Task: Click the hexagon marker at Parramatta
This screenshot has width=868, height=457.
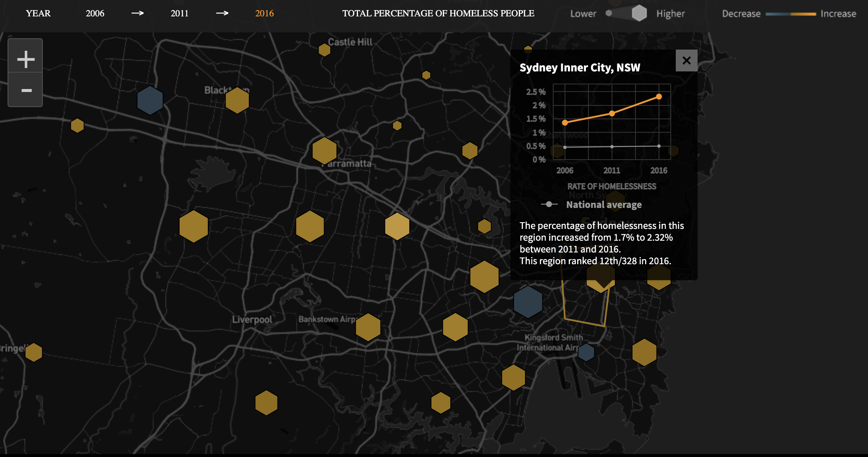Action: point(324,150)
